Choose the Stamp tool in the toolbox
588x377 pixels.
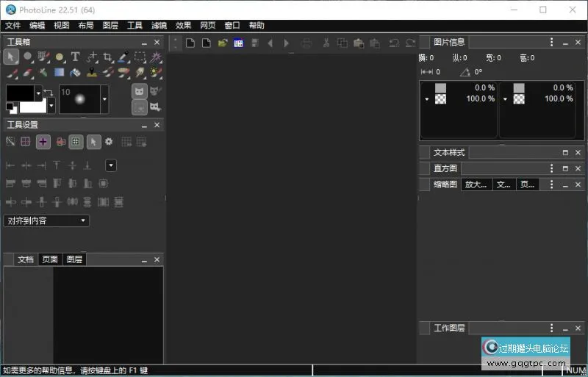click(x=91, y=72)
